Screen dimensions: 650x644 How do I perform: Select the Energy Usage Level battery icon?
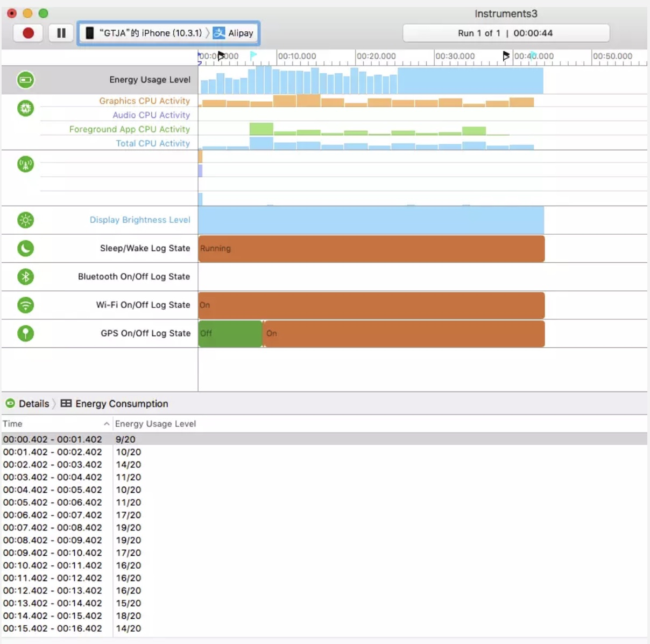[x=25, y=80]
